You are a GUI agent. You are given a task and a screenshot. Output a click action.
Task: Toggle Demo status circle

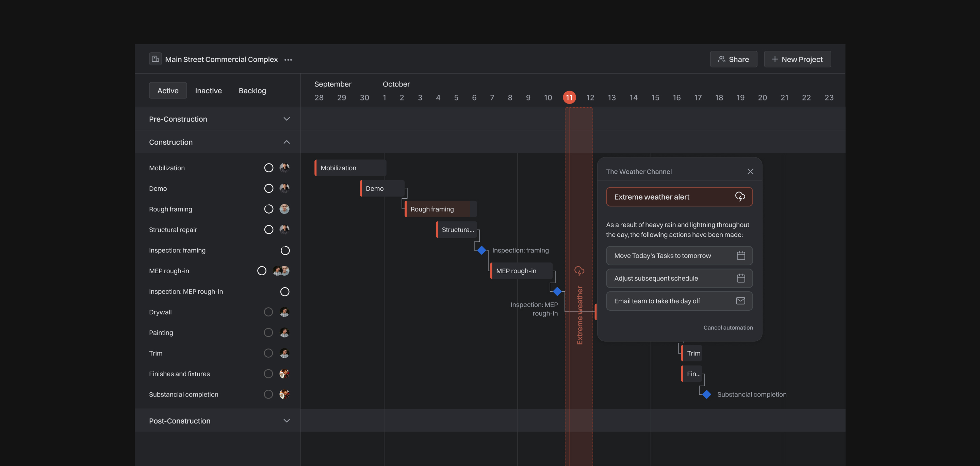(268, 188)
